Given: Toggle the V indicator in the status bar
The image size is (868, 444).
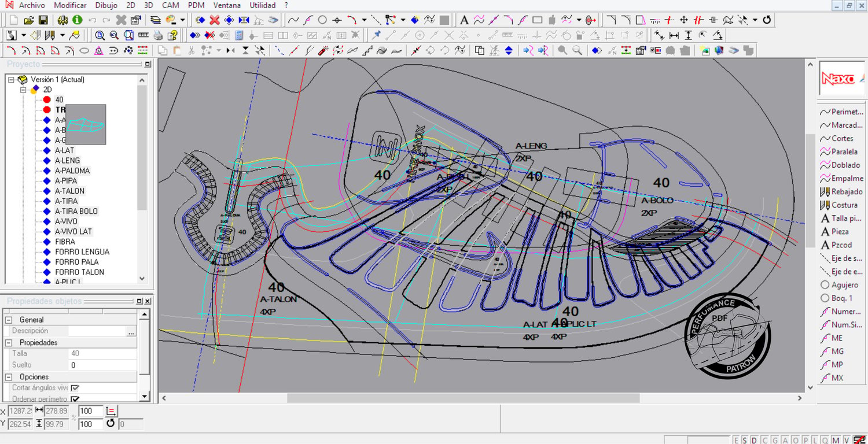Looking at the screenshot, I should pyautogui.click(x=846, y=440).
